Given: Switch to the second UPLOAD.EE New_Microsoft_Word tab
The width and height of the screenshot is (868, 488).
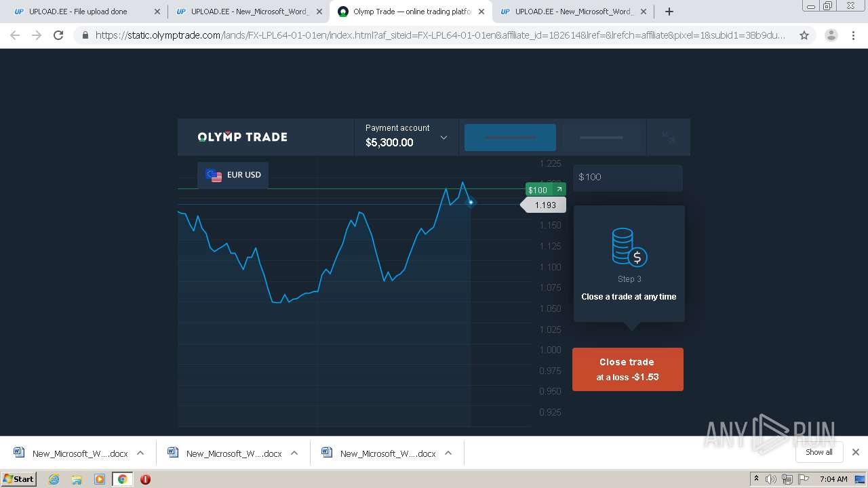Looking at the screenshot, I should click(248, 12).
